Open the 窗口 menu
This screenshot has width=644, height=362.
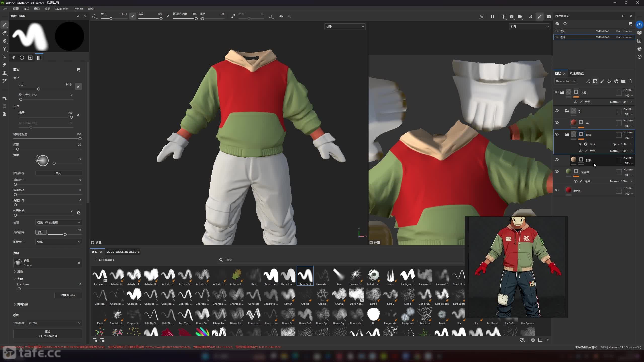coord(37,9)
